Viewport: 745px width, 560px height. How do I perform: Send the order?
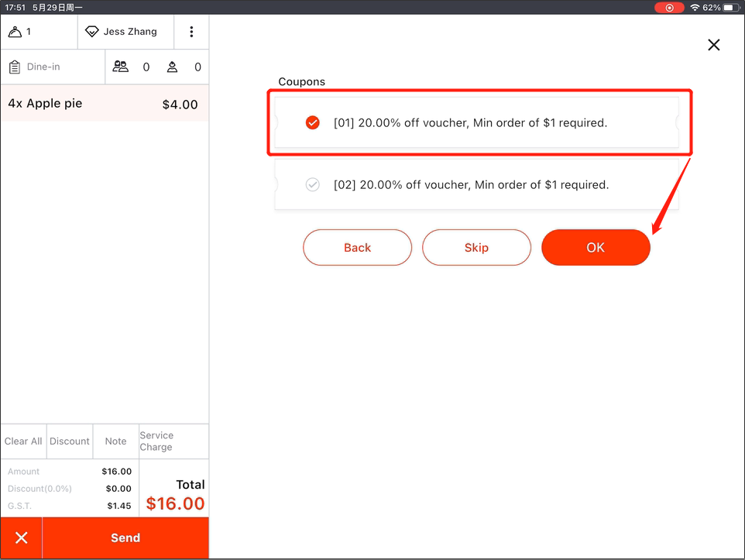(125, 538)
